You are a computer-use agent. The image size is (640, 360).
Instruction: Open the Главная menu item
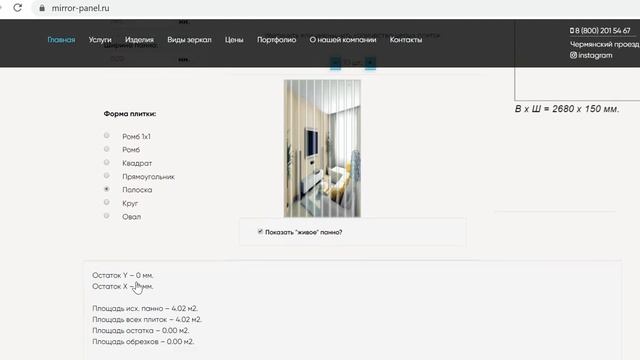(x=61, y=40)
